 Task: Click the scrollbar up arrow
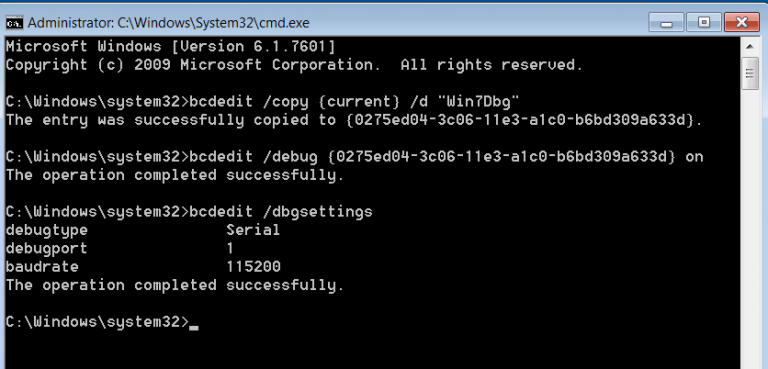[x=750, y=47]
